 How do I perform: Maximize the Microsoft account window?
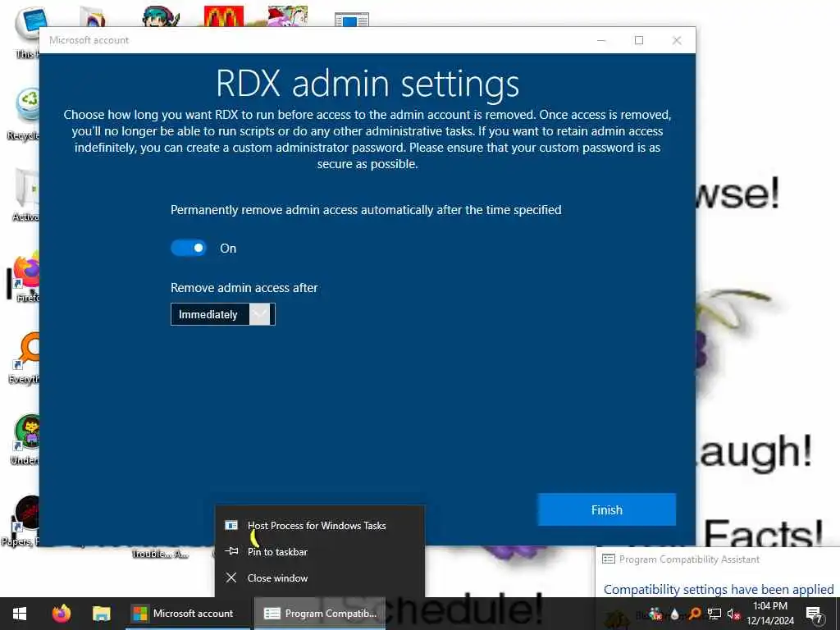638,40
